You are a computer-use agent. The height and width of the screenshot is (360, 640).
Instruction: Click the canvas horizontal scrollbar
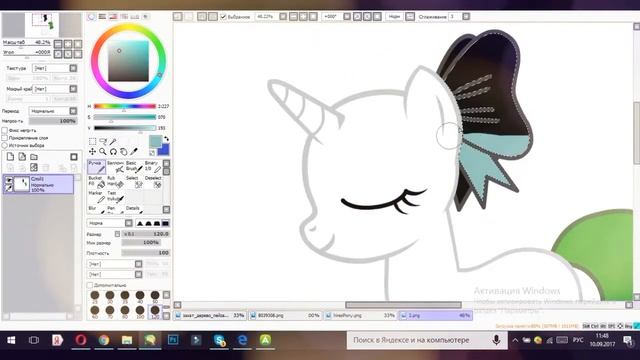click(x=403, y=305)
